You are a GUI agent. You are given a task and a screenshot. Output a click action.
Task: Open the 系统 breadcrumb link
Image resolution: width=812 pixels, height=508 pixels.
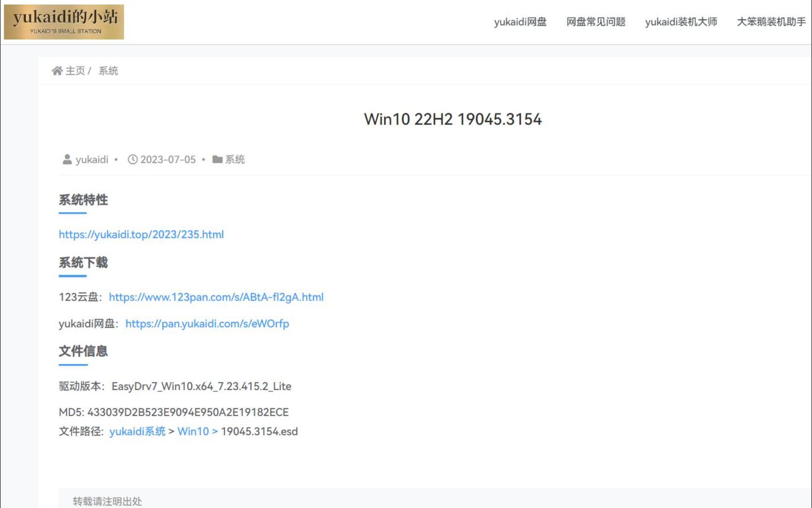tap(108, 70)
